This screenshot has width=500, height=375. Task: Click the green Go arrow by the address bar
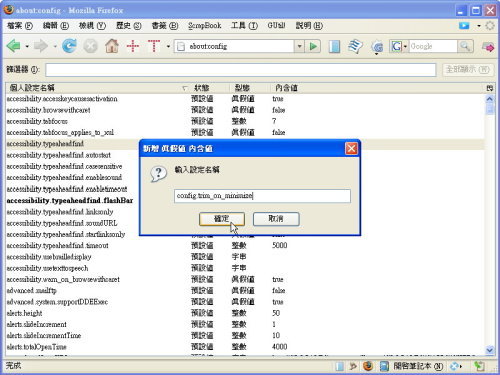tap(313, 46)
